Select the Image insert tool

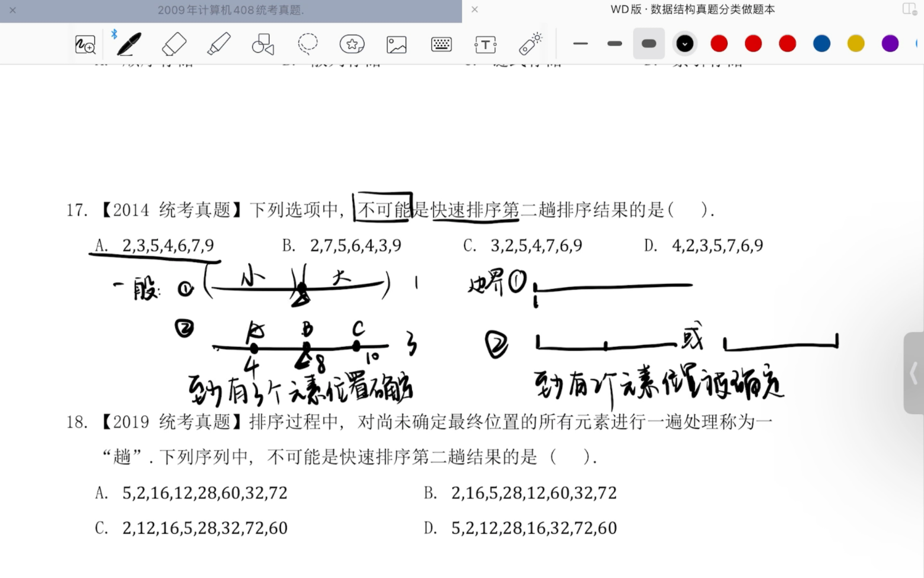click(397, 45)
